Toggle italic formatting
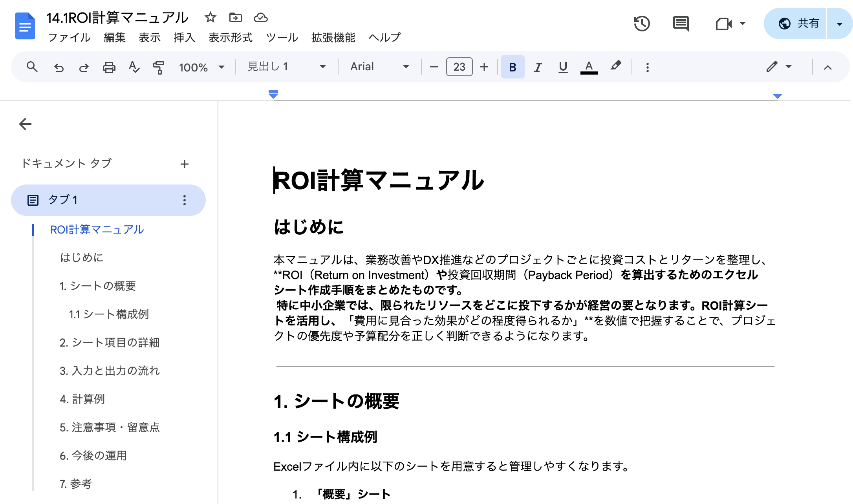This screenshot has height=504, width=853. coord(537,67)
